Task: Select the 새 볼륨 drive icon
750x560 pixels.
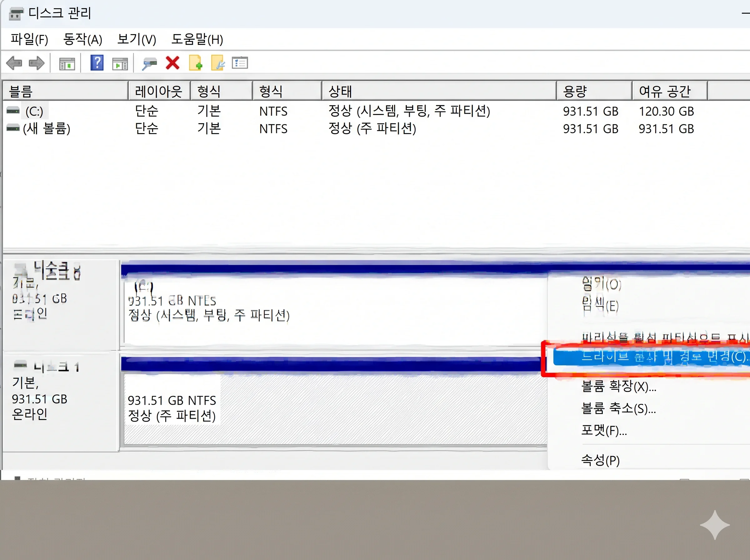Action: tap(13, 128)
